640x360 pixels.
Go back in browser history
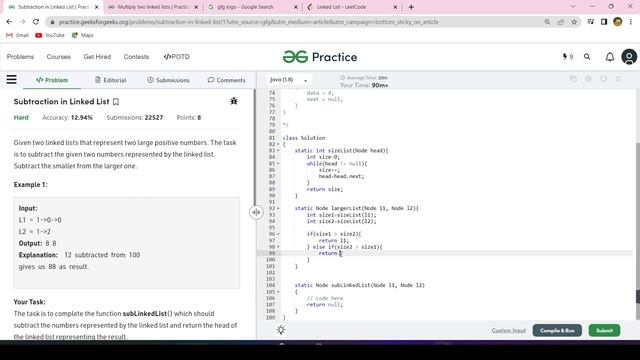coord(9,22)
